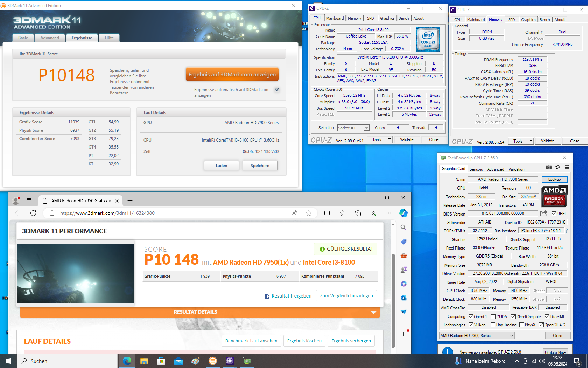The height and width of the screenshot is (368, 588).
Task: Open new tab with plus icon
Action: (130, 200)
